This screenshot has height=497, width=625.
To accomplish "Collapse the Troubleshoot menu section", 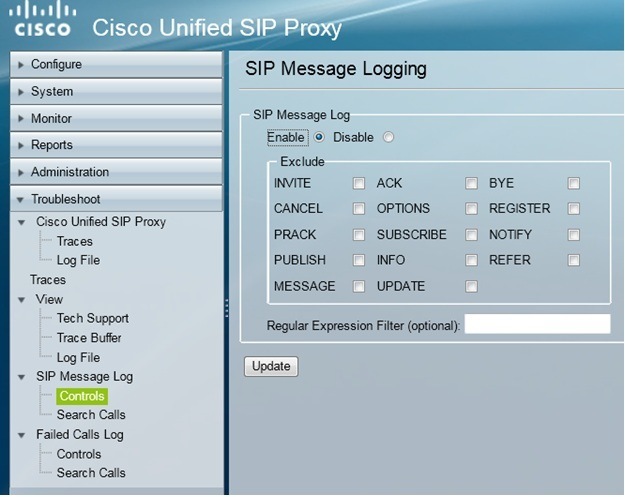I will tap(116, 199).
